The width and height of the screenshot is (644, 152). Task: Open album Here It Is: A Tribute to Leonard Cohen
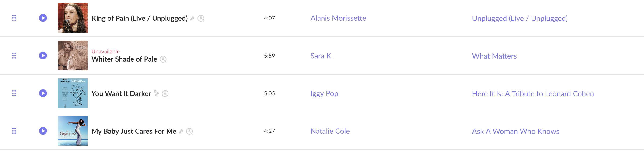[x=533, y=94]
